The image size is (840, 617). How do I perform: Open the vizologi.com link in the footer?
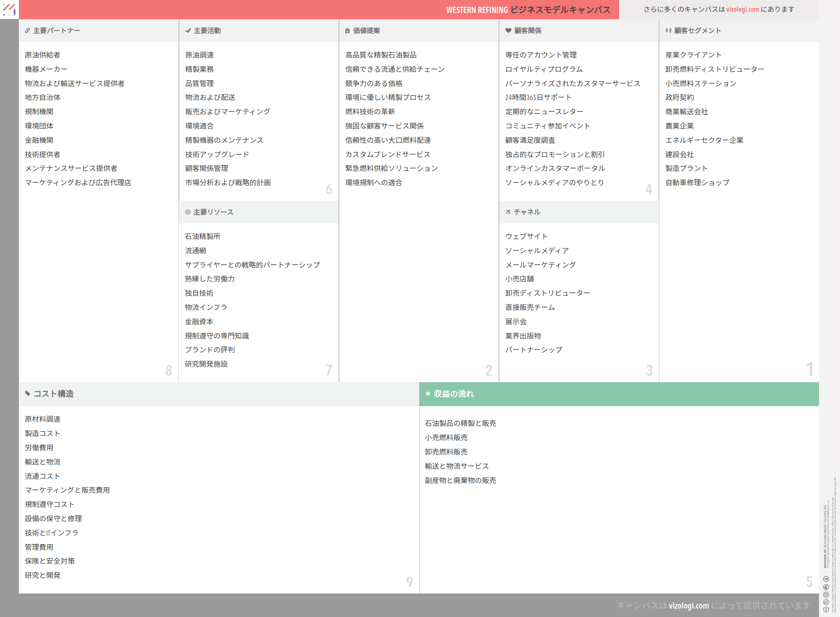pos(688,605)
